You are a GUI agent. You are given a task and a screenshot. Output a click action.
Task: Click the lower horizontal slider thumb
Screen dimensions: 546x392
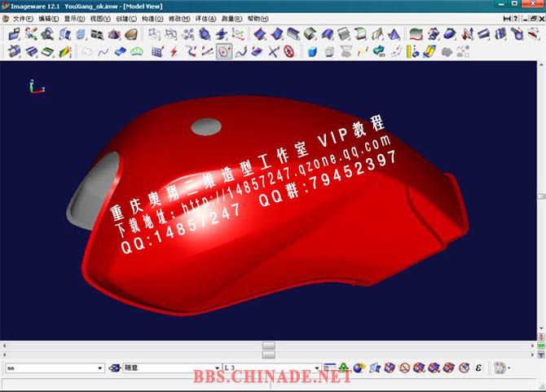click(268, 355)
